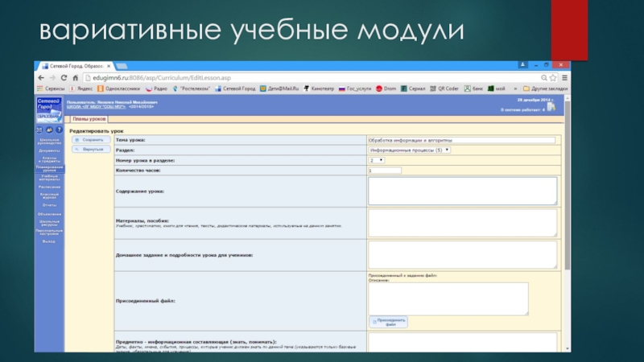Open the Сервисы apps bookmark
Viewport: 644px width, 362px height.
[x=51, y=88]
